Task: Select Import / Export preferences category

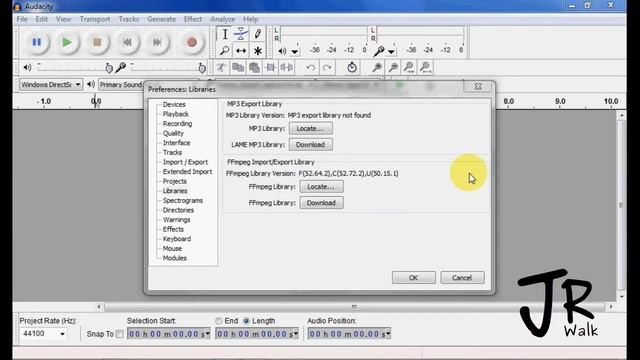Action: coord(185,162)
